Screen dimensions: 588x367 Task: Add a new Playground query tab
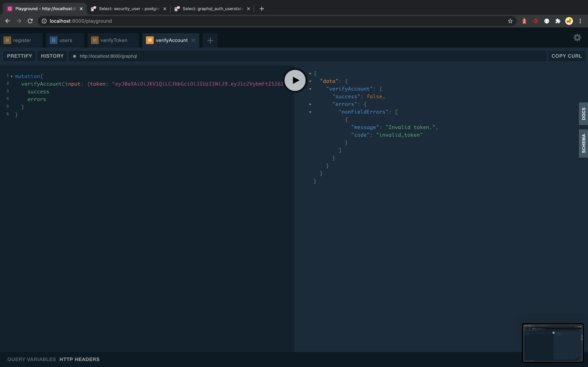(x=210, y=41)
